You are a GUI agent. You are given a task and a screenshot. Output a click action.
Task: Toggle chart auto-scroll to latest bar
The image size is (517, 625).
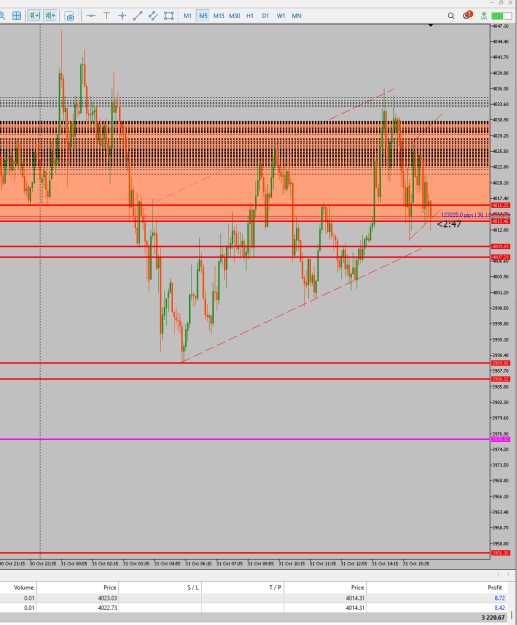(x=35, y=16)
